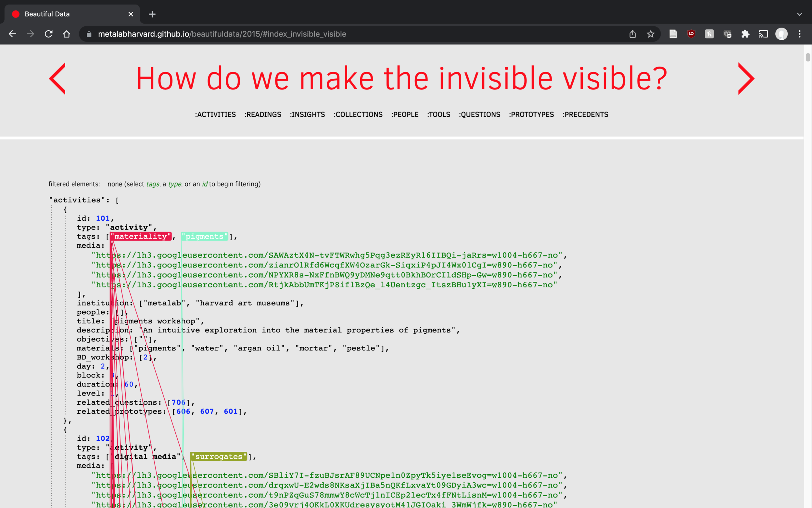Image resolution: width=812 pixels, height=508 pixels.
Task: Jump to :ACTIVITIES section
Action: click(215, 115)
